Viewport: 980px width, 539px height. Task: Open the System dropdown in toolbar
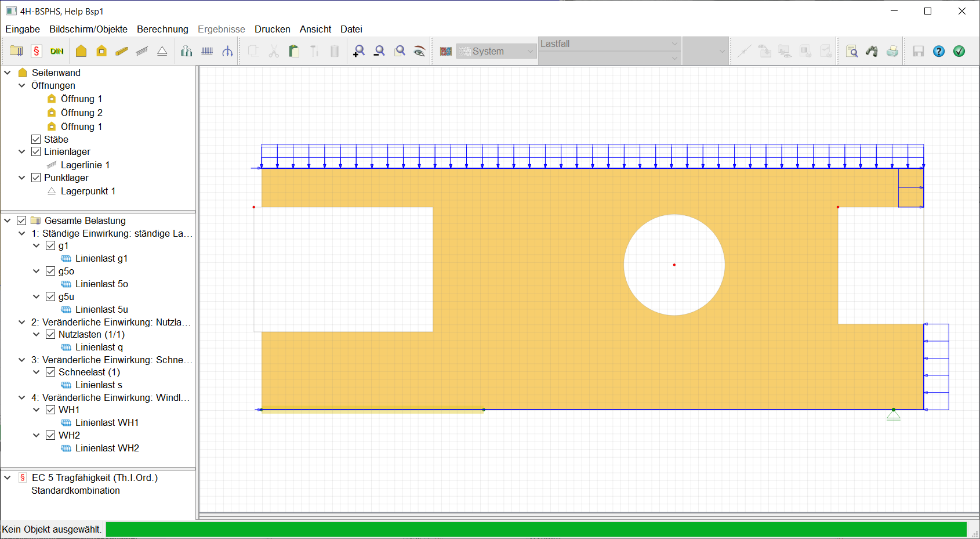coord(496,51)
